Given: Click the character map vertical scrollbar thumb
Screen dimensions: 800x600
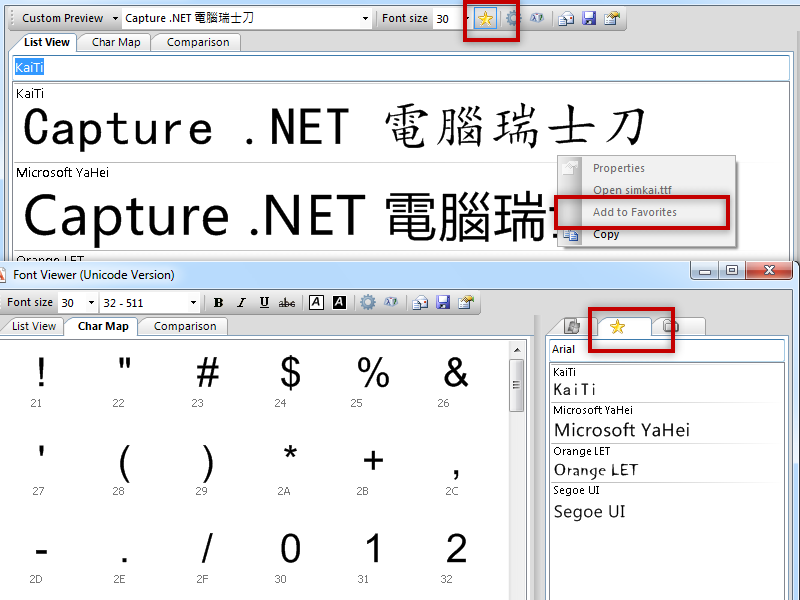Looking at the screenshot, I should [x=517, y=385].
